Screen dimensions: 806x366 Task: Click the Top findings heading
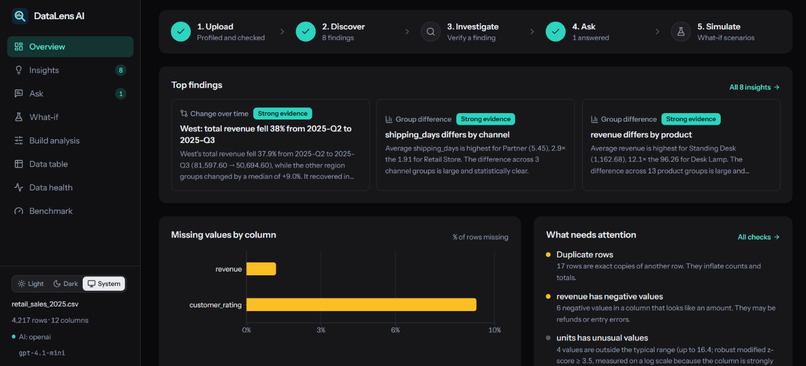point(197,85)
